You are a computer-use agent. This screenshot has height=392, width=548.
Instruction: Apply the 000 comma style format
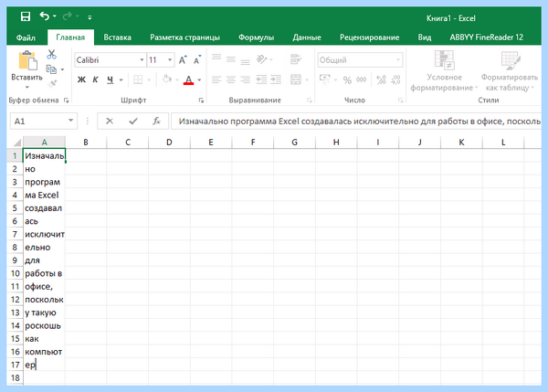click(x=362, y=80)
